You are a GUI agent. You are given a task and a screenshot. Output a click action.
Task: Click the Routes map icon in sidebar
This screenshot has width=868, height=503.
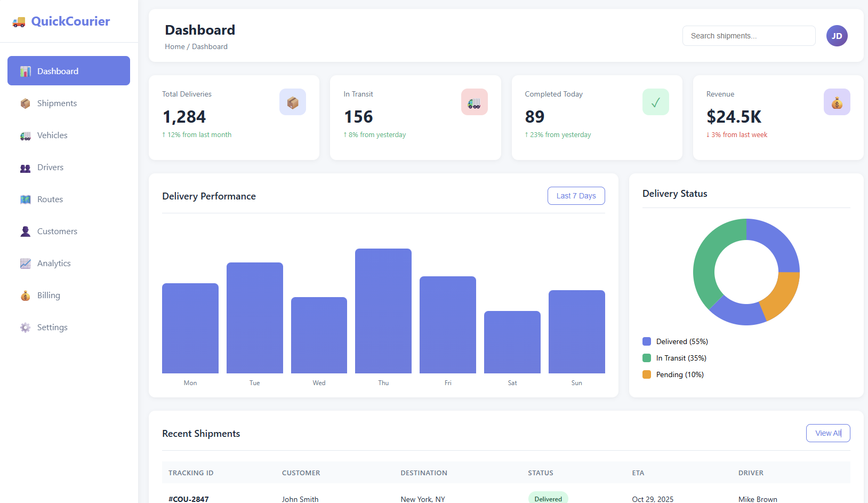click(25, 199)
